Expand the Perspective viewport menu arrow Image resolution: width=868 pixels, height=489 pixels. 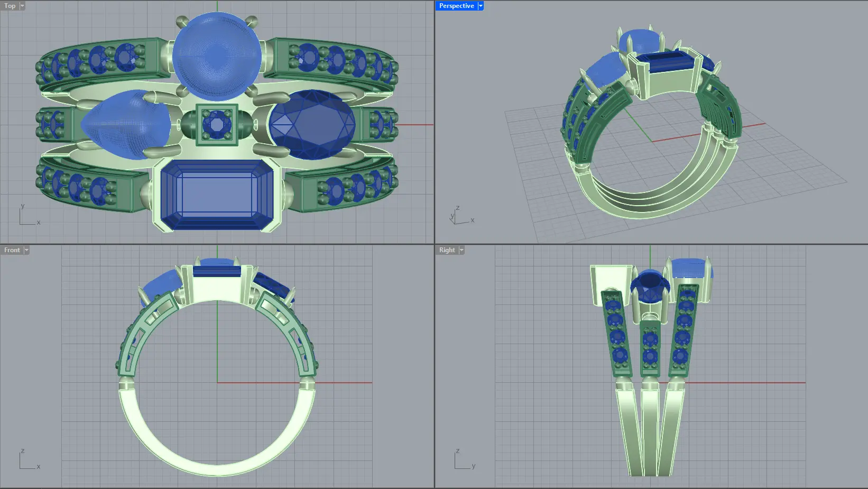pos(481,6)
